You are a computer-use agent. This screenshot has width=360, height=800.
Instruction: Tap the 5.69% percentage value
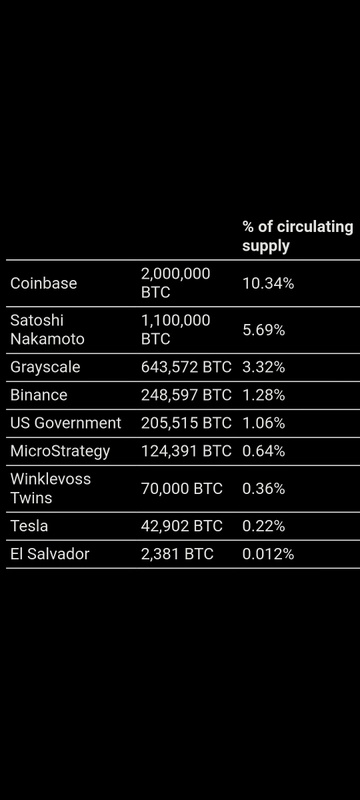[x=264, y=330]
